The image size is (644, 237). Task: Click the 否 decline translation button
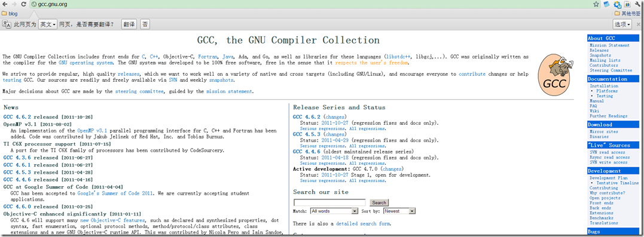pos(145,24)
